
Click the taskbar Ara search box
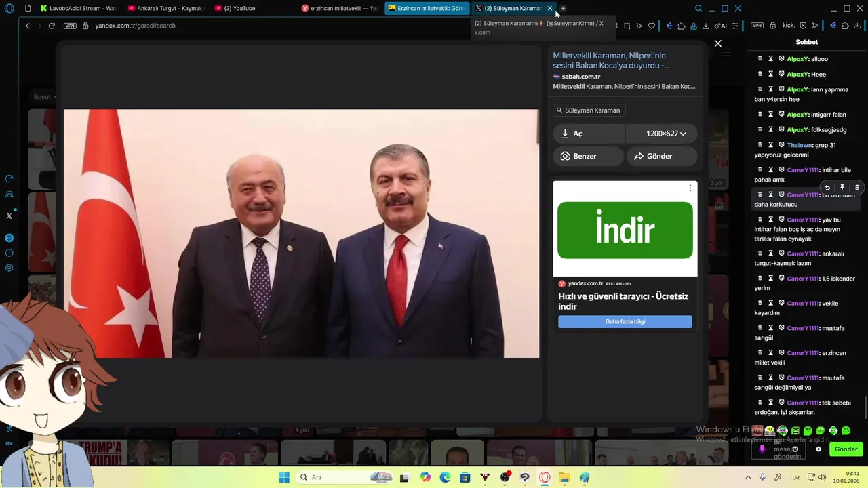344,477
